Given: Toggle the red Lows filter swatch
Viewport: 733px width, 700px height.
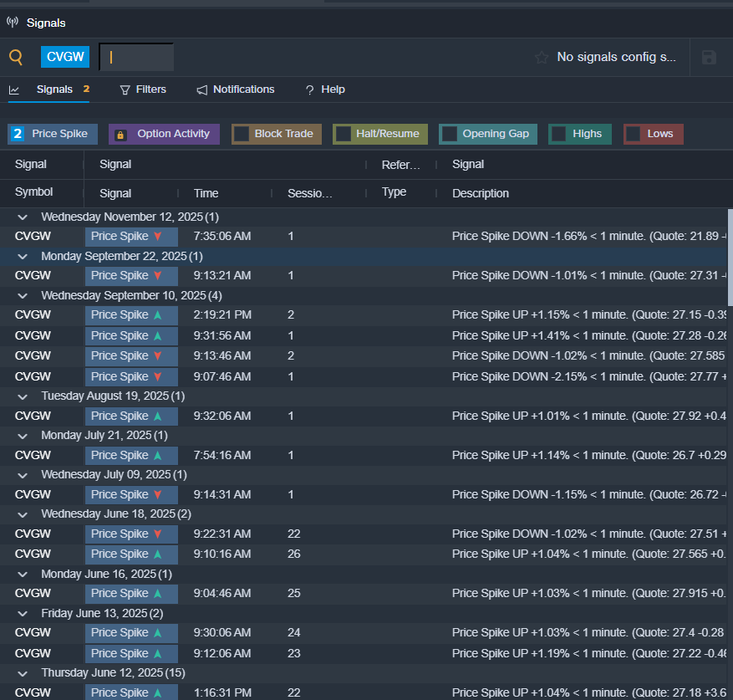Looking at the screenshot, I should tap(634, 134).
